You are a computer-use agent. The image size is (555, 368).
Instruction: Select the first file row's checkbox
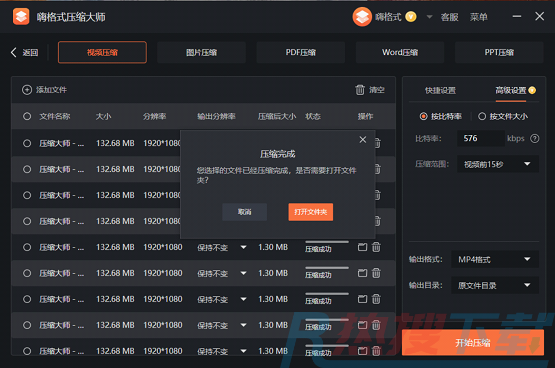27,143
